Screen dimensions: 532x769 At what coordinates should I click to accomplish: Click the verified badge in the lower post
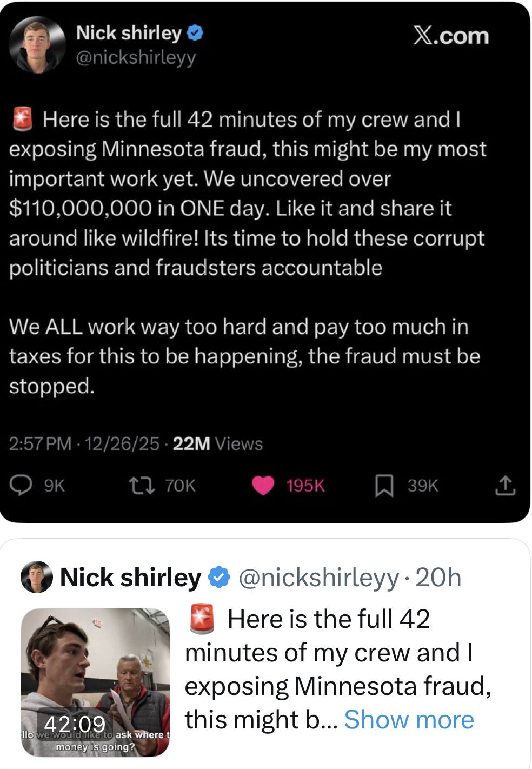[x=219, y=577]
